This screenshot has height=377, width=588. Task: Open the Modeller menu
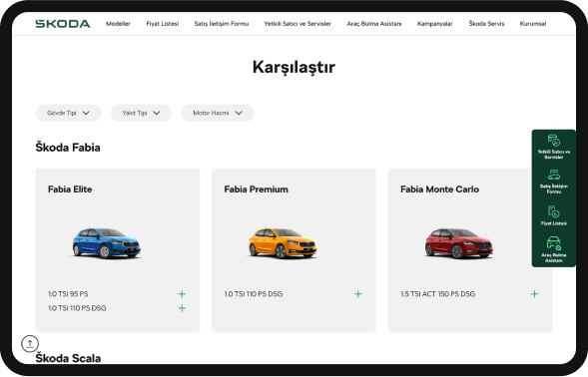click(118, 24)
